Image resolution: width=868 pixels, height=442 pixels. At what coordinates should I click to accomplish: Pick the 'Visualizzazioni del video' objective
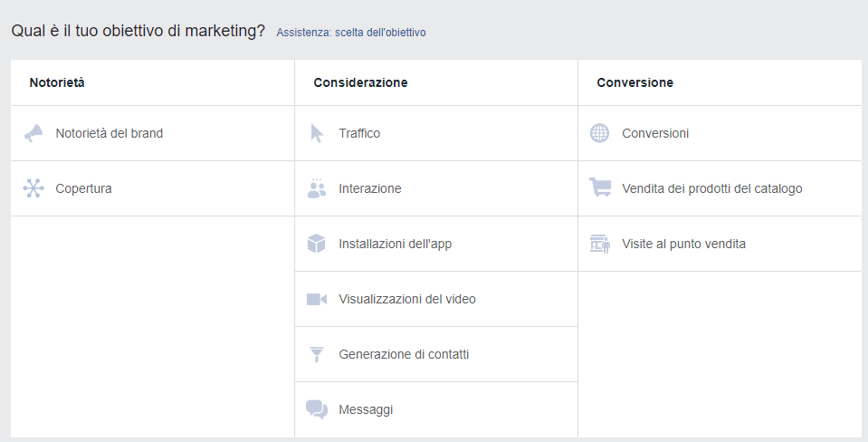406,299
